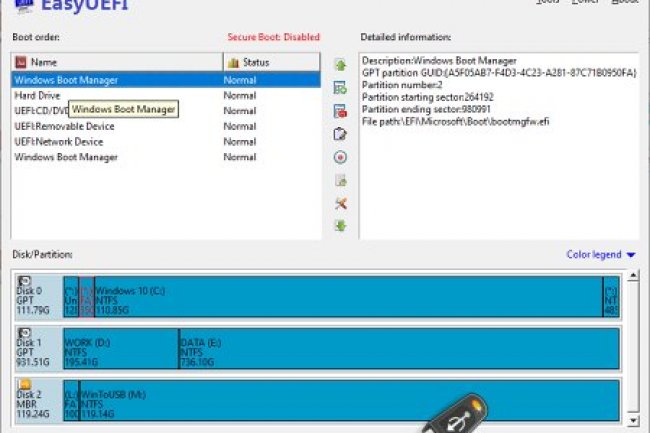
Task: Select the WinToUSB (M:) partition
Action: [x=349, y=400]
